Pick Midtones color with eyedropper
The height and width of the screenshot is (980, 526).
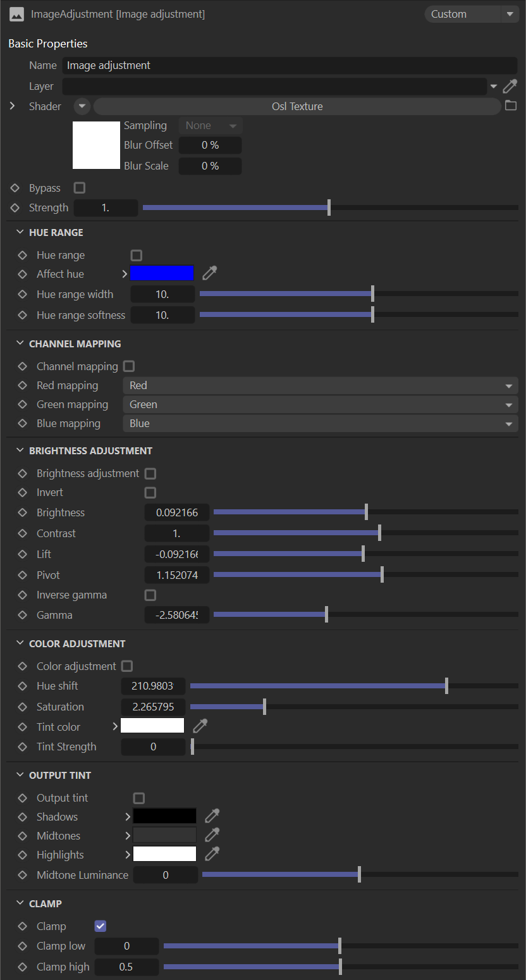pyautogui.click(x=212, y=835)
